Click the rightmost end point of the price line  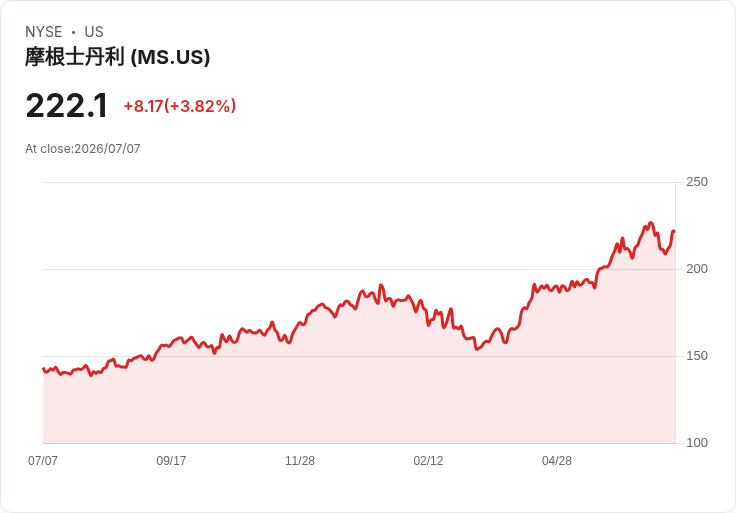[x=674, y=231]
